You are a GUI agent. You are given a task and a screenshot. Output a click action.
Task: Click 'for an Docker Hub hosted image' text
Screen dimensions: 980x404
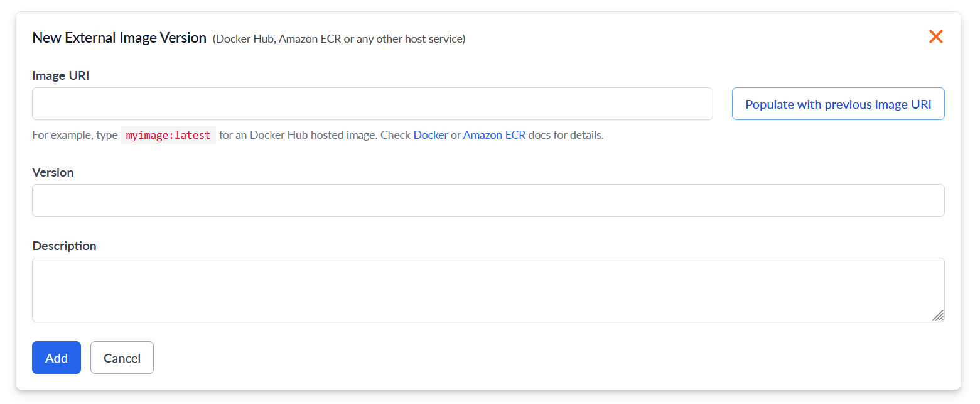[298, 135]
